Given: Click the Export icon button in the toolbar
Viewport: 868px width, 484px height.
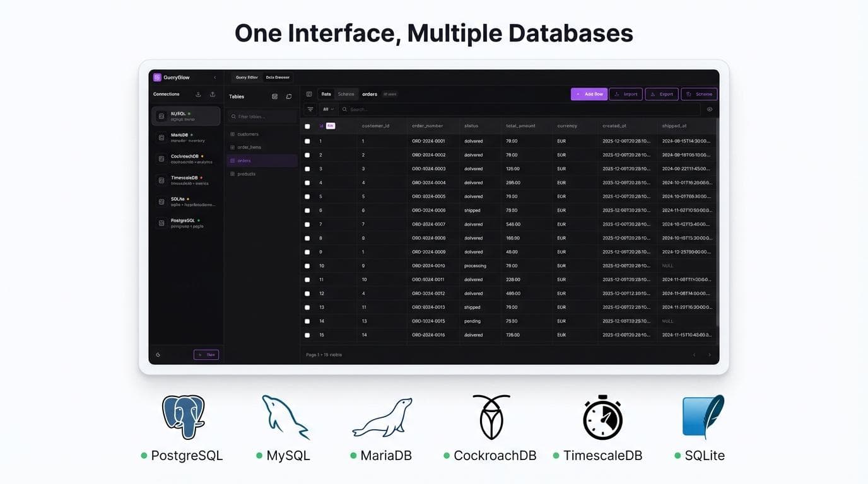Looking at the screenshot, I should [662, 94].
